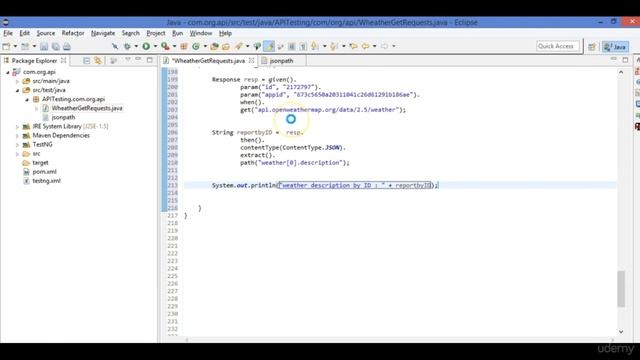Click the Search flashlight icon
The width and height of the screenshot is (640, 360).
[239, 47]
